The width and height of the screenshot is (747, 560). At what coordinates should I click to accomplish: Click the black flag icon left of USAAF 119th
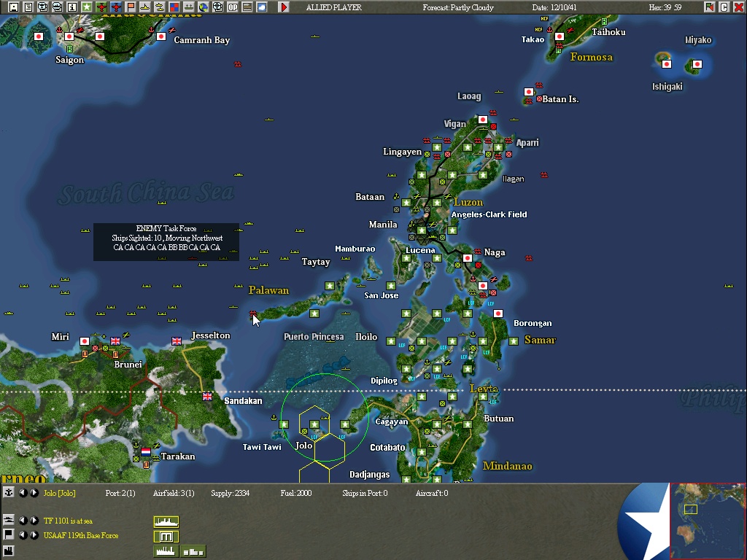click(9, 534)
